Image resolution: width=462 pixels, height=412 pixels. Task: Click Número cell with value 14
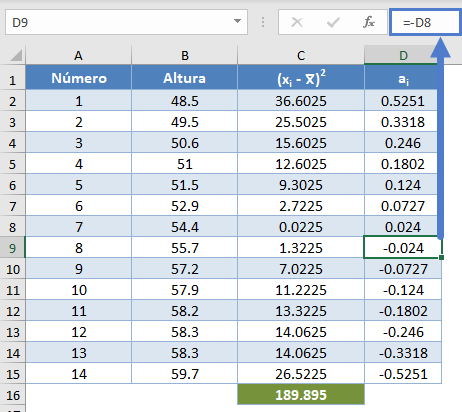79,374
